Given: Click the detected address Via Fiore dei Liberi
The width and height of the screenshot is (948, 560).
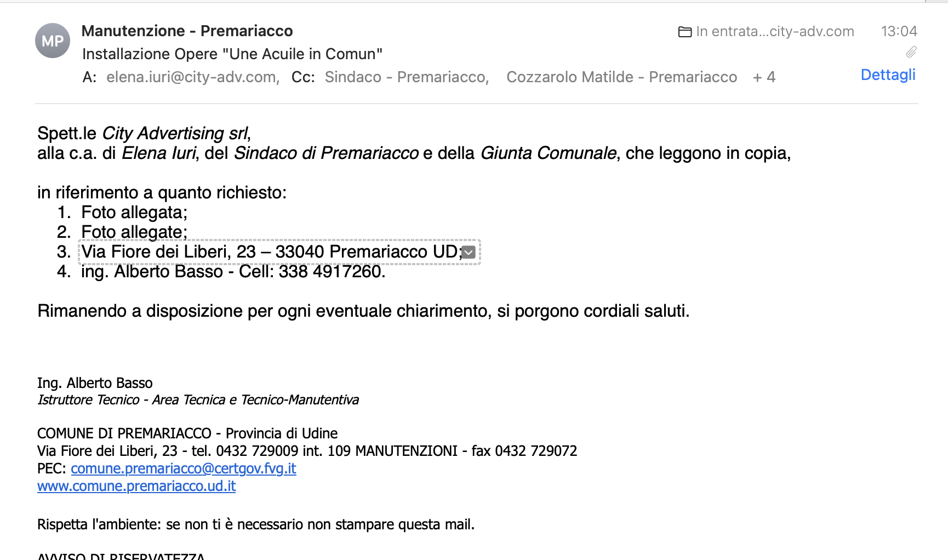Looking at the screenshot, I should 271,252.
